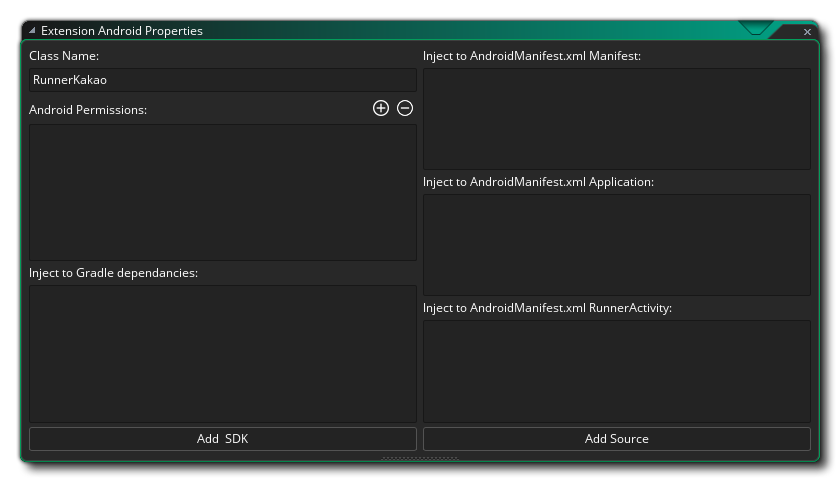Focus the AndroidManifest.xml RunnerActivity injection text box

click(616, 371)
